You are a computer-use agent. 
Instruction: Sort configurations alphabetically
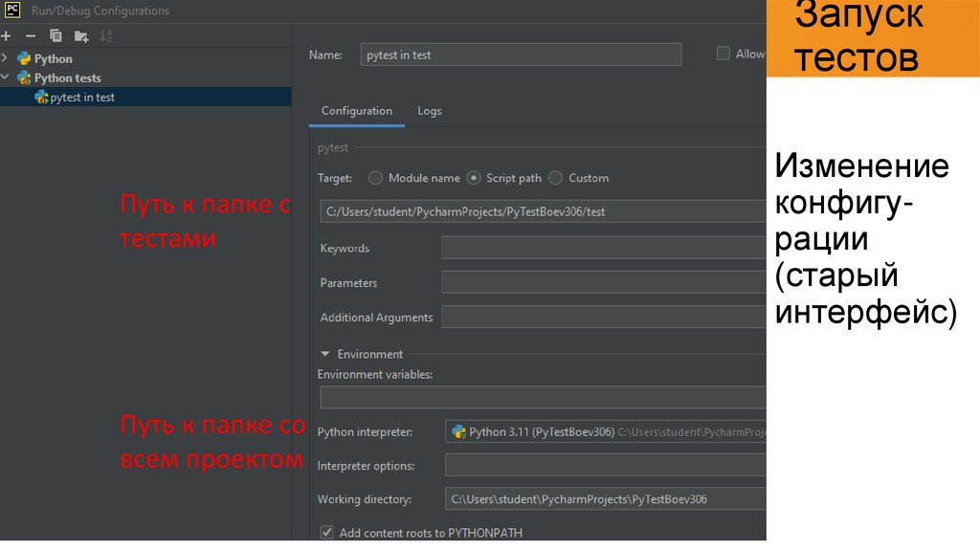coord(106,36)
